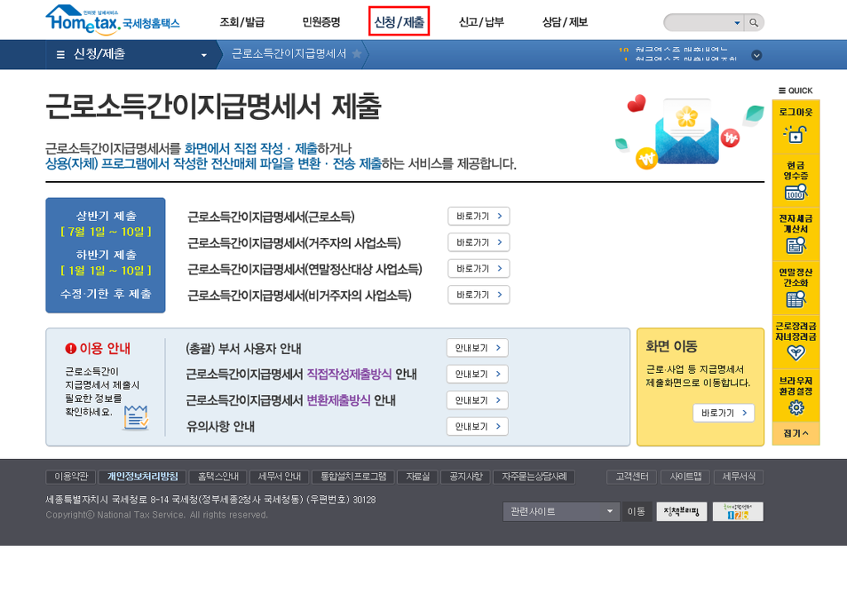Click the favorite star next to 근로소득간이지급명세서

(357, 54)
